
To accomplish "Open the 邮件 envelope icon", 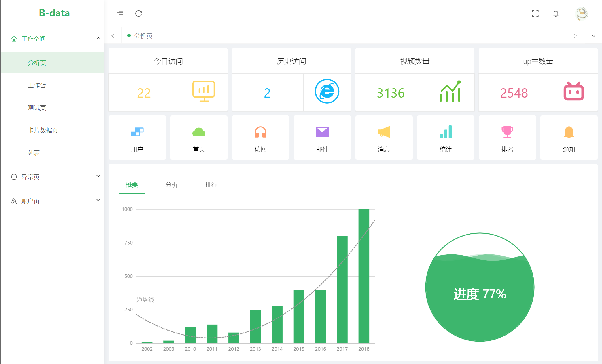I will point(322,132).
